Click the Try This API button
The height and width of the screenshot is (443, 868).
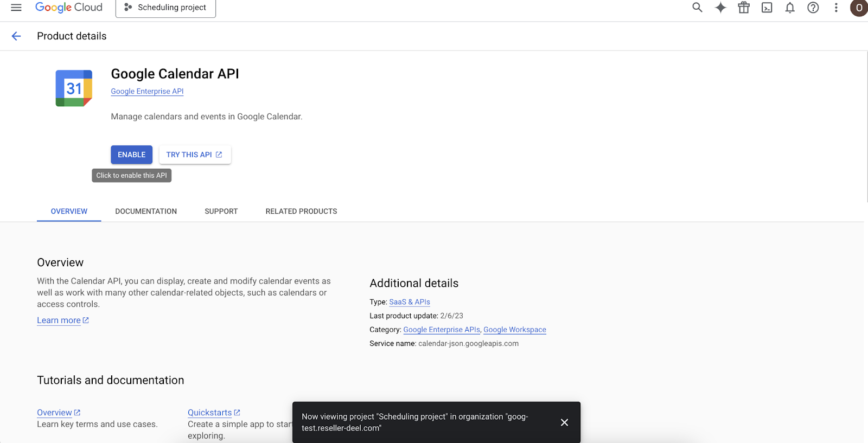195,155
